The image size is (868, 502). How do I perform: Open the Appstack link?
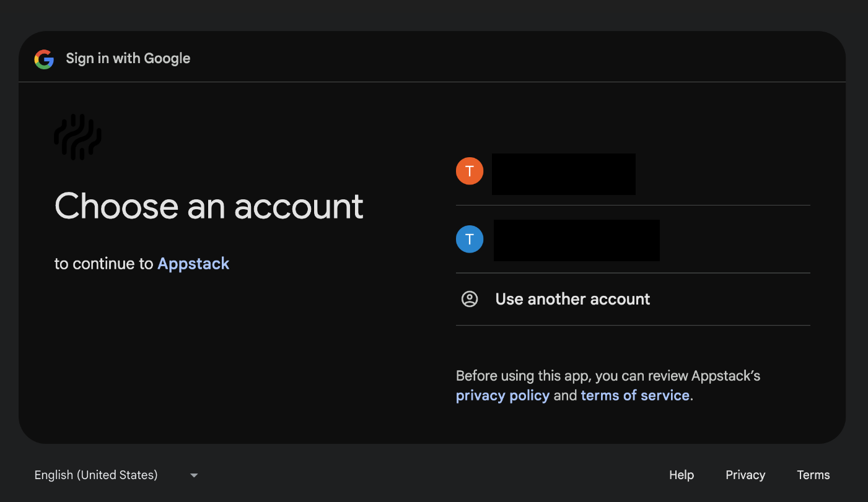(193, 264)
